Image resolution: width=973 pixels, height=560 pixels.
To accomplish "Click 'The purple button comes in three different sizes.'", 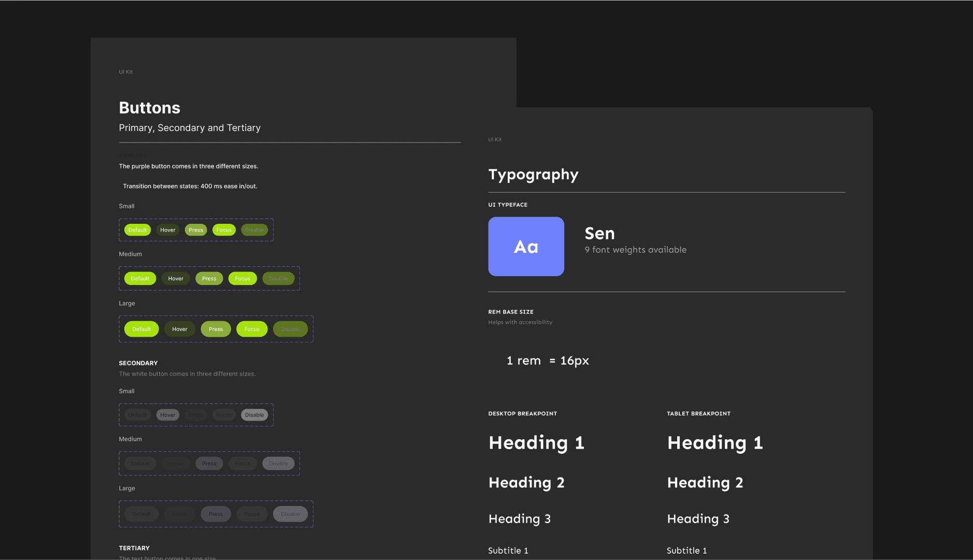I will tap(189, 166).
